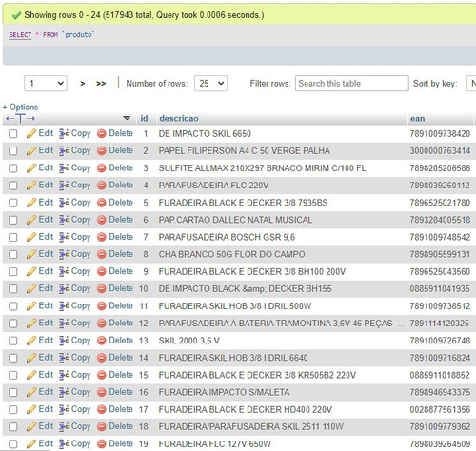The image size is (476, 451).
Task: Click the Copy icon for row 1
Action: point(64,134)
